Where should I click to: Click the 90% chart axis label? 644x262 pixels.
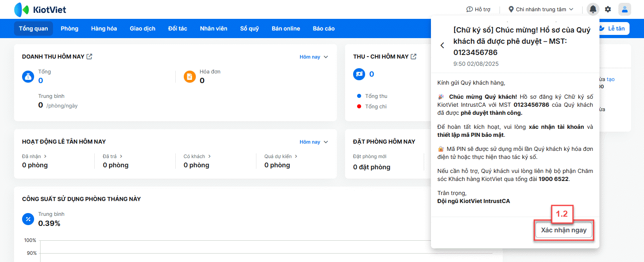(32, 253)
